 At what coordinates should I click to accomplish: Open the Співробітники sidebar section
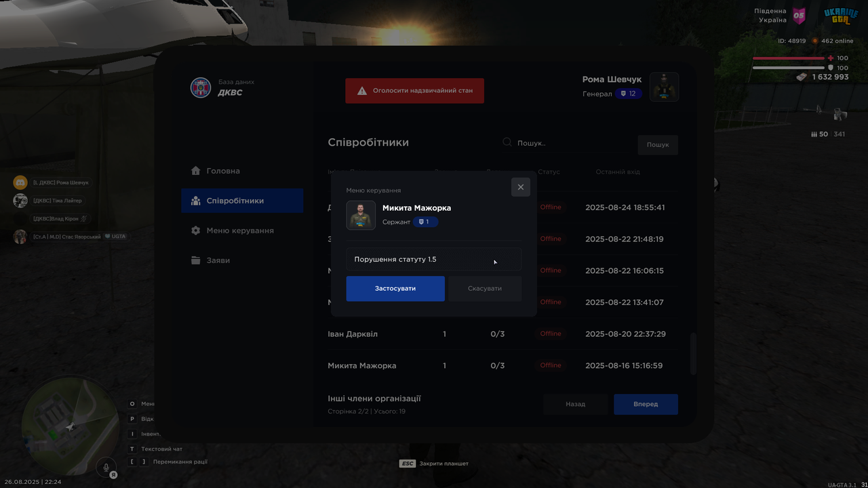pos(242,201)
